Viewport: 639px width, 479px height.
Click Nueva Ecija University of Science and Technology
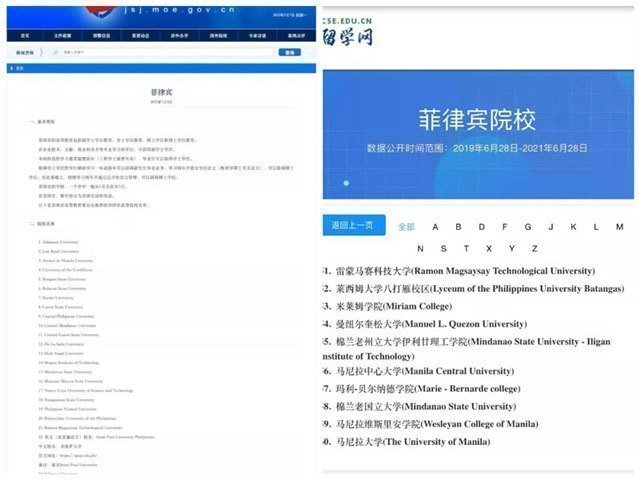[x=86, y=391]
